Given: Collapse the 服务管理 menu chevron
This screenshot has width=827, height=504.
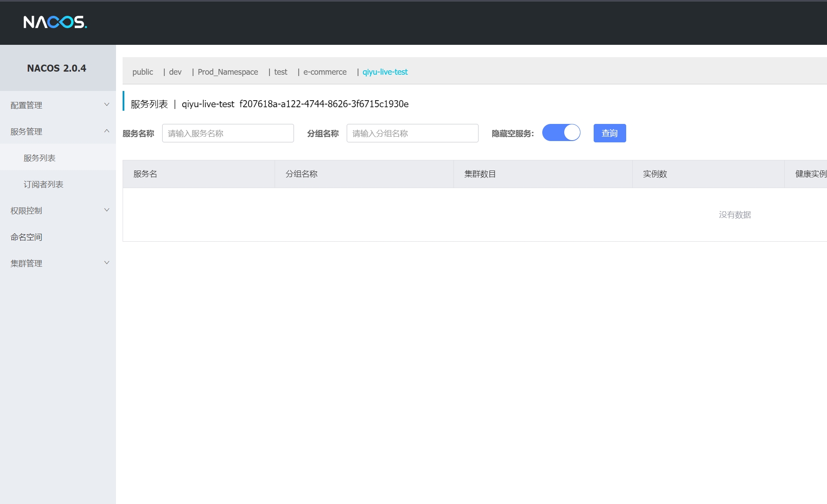Looking at the screenshot, I should 106,131.
